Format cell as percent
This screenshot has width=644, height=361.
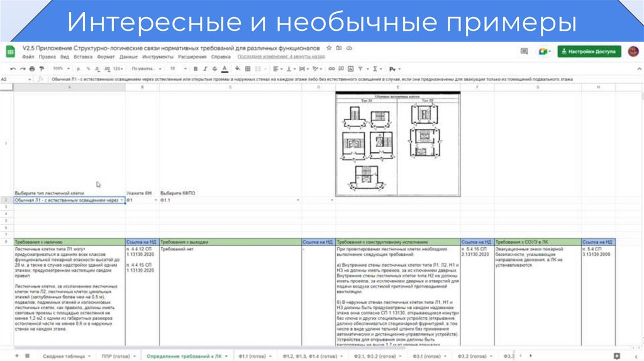[x=88, y=69]
